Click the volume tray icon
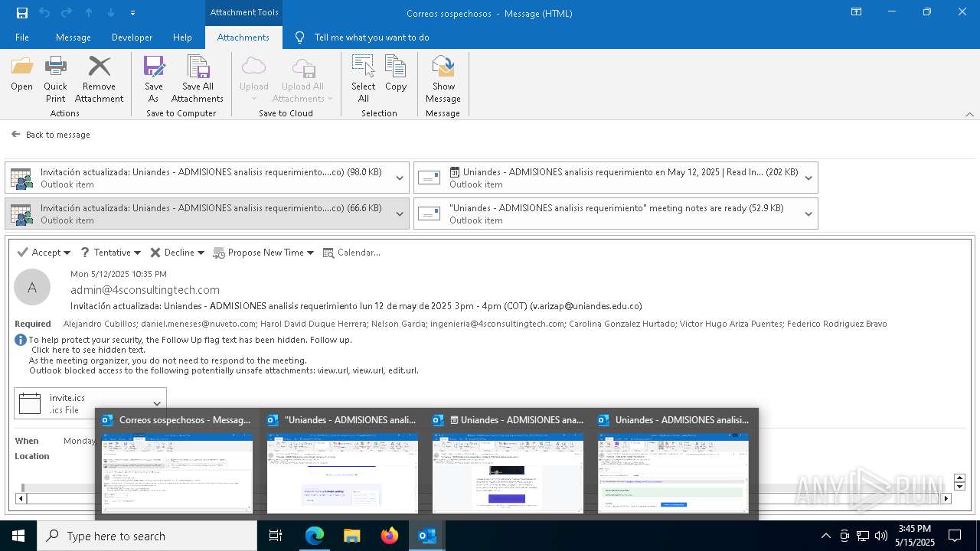 [881, 536]
